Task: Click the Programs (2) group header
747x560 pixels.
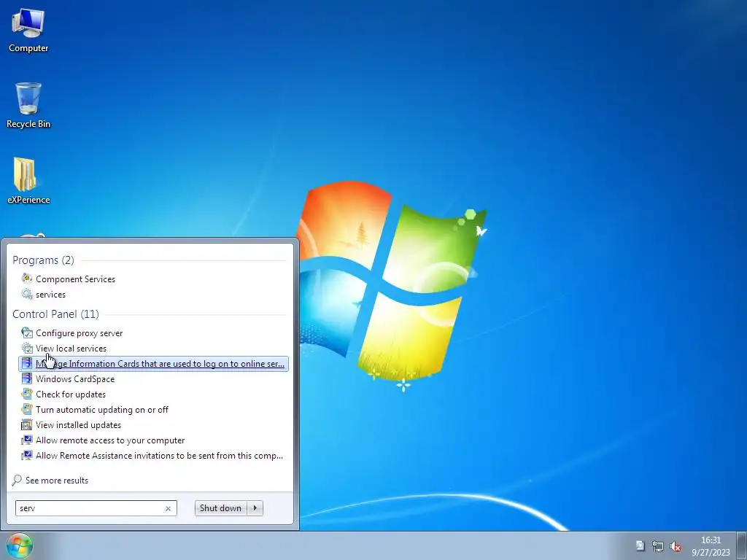Action: point(43,260)
